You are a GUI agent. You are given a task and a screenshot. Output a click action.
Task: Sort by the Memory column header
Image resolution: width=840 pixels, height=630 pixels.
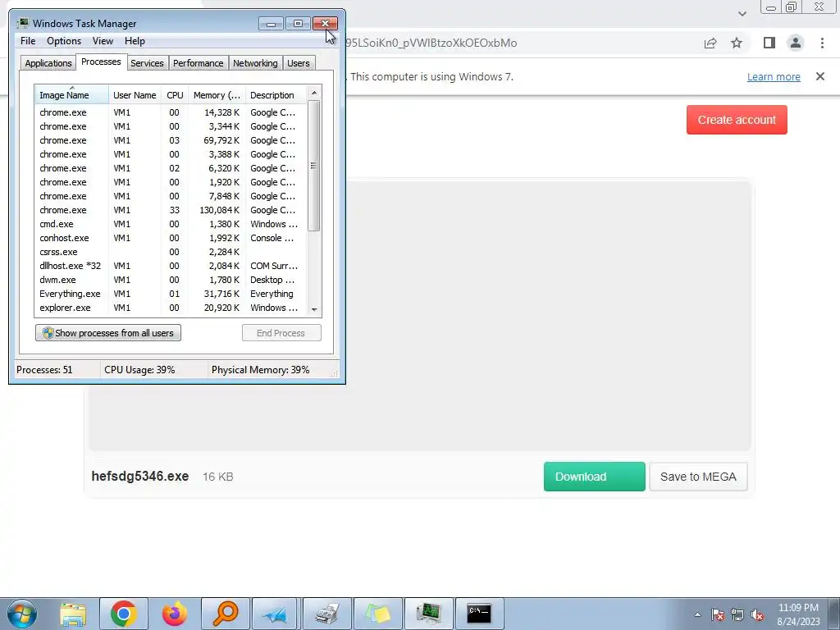click(x=217, y=95)
